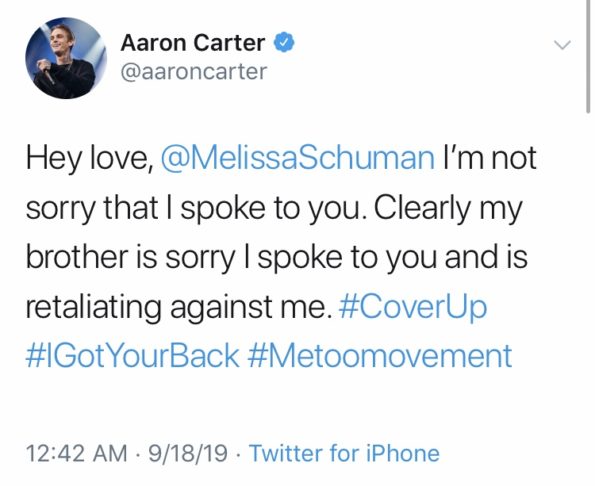Click the blue verified checkmark badge
595x486 pixels.
284,42
